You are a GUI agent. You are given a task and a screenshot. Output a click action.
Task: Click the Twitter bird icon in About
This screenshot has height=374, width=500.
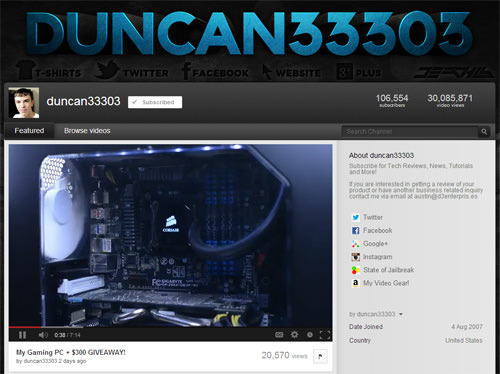356,217
